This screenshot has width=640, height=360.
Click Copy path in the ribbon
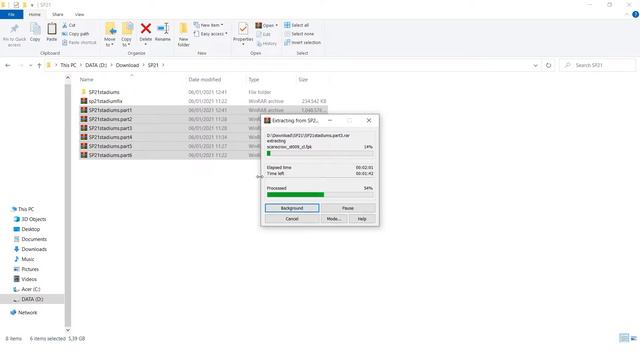click(x=76, y=34)
